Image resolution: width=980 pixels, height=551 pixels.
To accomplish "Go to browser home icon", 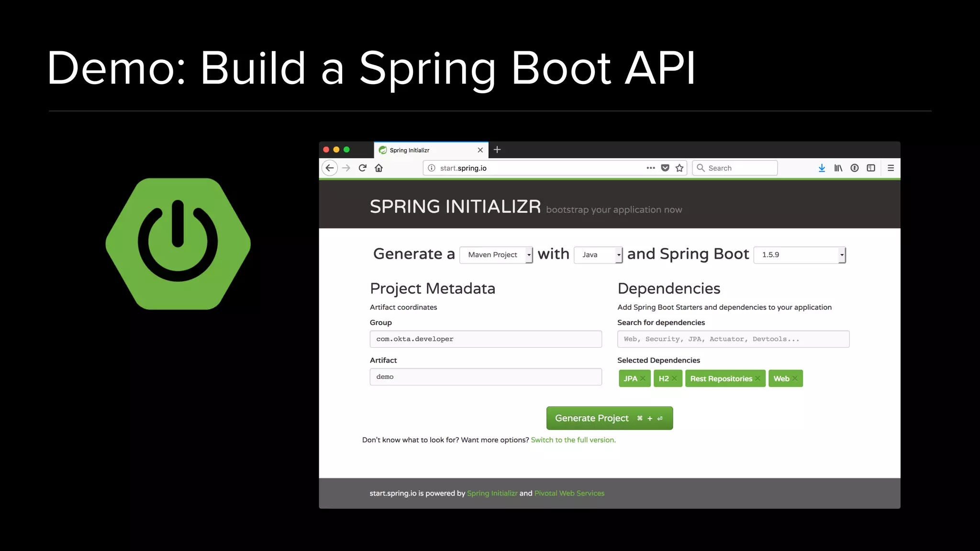I will [x=379, y=168].
